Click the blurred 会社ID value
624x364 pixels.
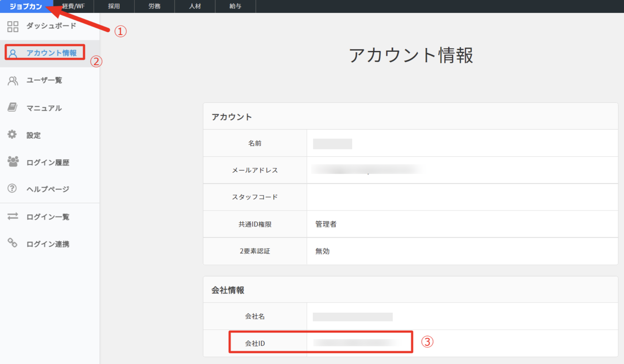pos(356,343)
